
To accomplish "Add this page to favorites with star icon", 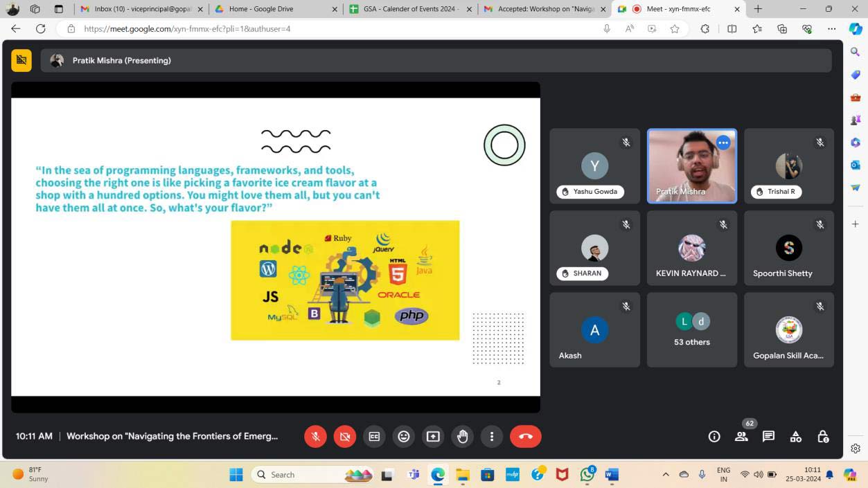I will [x=675, y=29].
